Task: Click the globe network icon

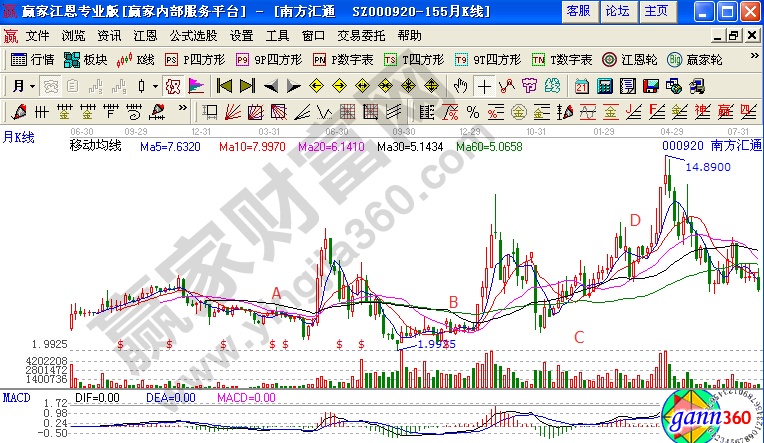Action: (674, 86)
